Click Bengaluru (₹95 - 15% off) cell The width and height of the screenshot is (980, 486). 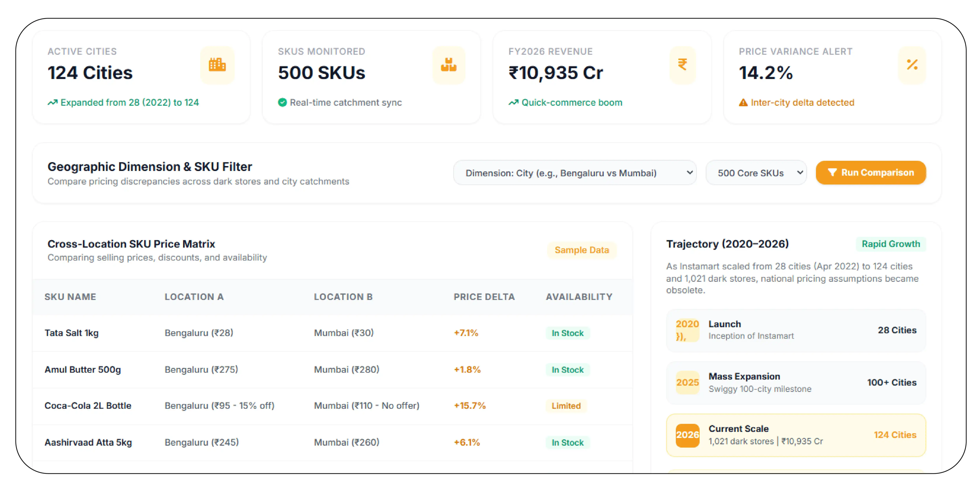point(220,406)
